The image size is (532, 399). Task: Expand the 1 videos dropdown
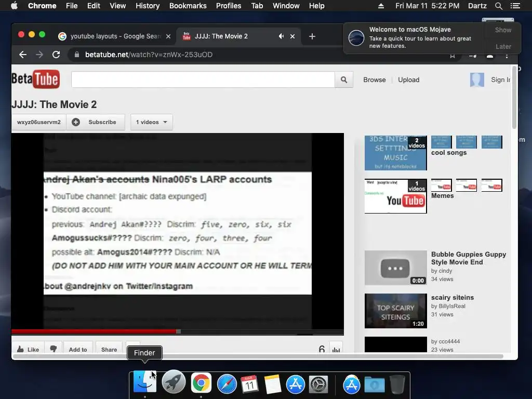[152, 122]
